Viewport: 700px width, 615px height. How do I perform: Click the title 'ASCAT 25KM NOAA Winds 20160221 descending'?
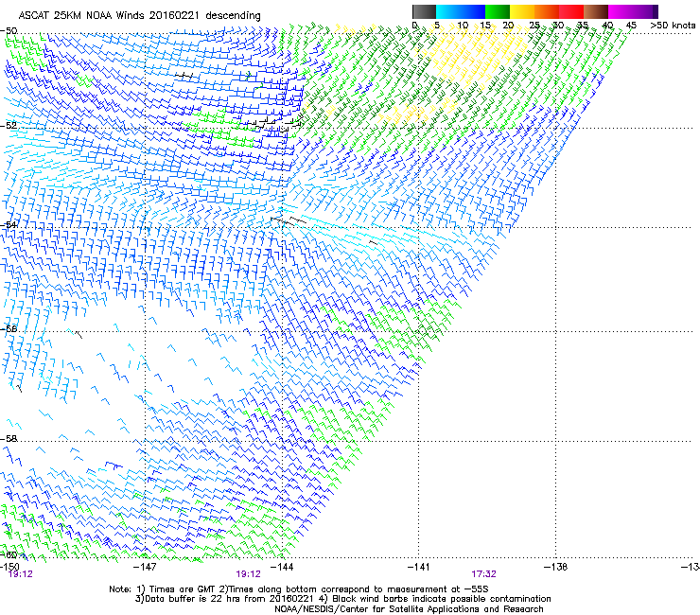[x=139, y=15]
